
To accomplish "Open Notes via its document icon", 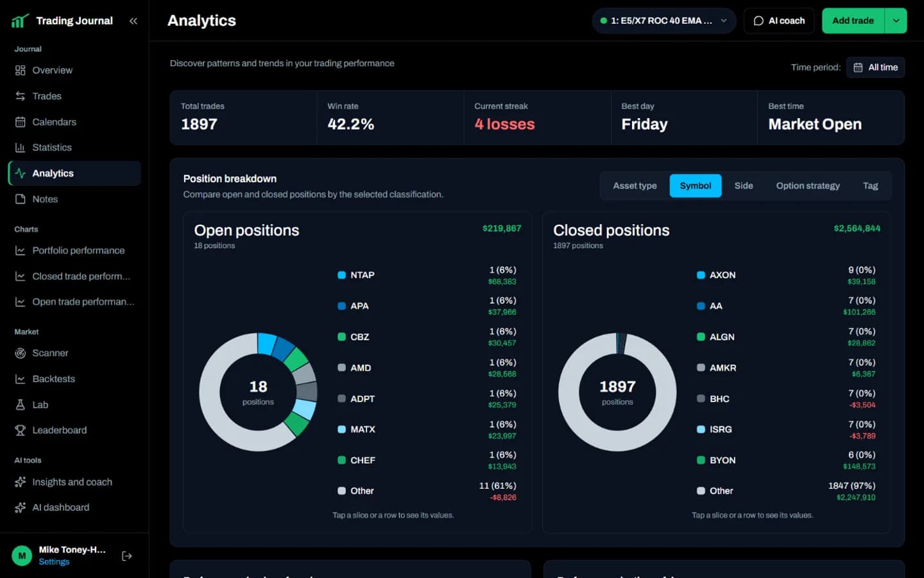I will tap(21, 199).
